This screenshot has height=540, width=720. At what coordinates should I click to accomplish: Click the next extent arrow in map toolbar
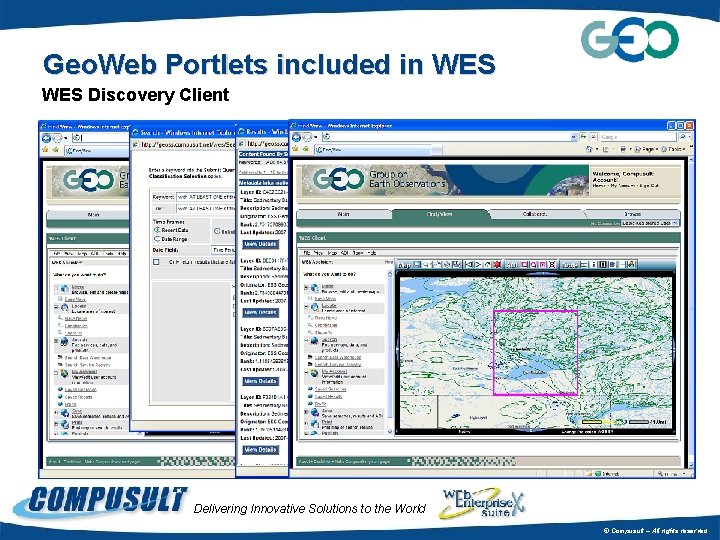coord(478,264)
